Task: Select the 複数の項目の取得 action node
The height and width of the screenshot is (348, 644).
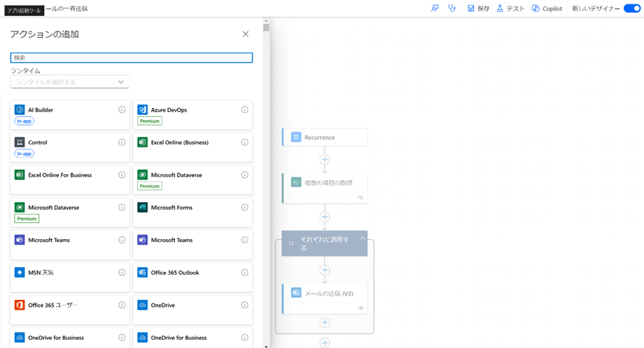Action: [324, 188]
